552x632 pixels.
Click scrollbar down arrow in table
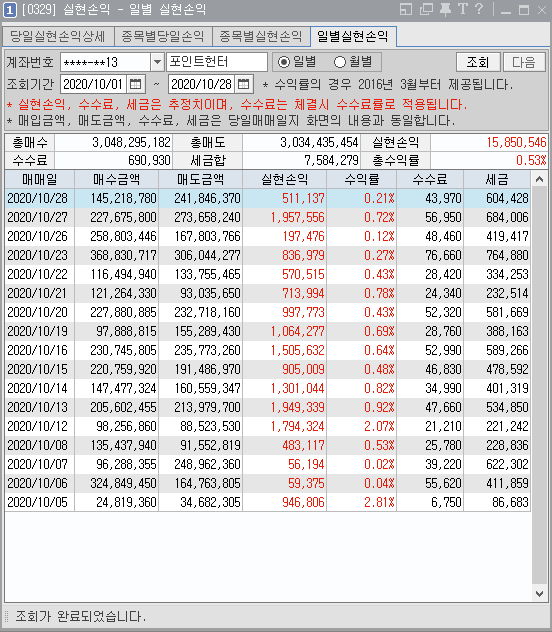click(539, 593)
